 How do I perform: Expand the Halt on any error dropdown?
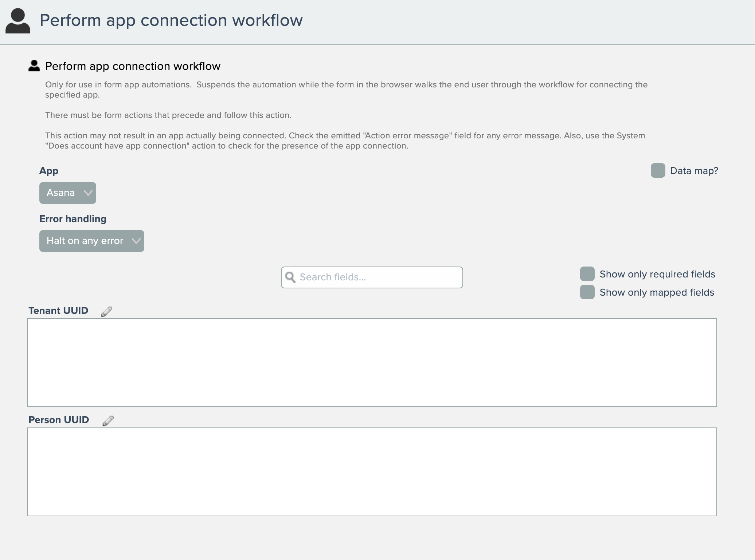91,241
